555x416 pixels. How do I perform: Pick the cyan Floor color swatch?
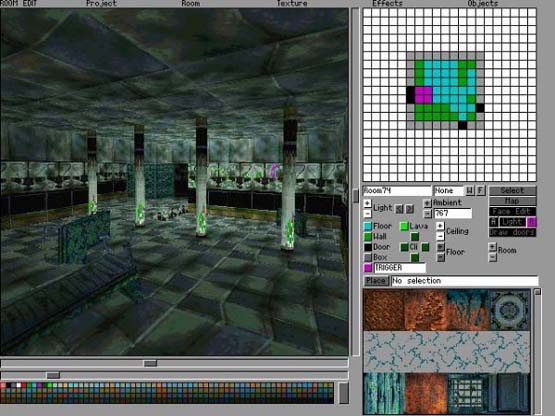point(368,226)
